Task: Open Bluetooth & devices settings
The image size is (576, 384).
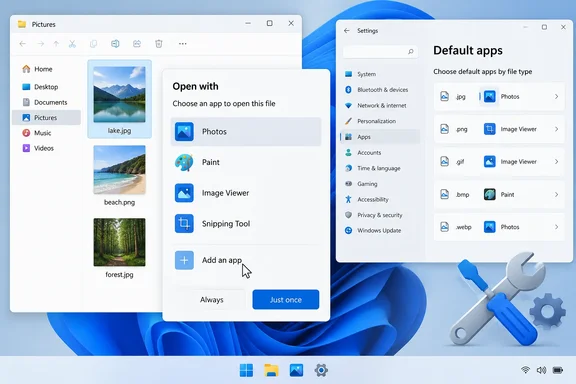Action: [x=380, y=90]
